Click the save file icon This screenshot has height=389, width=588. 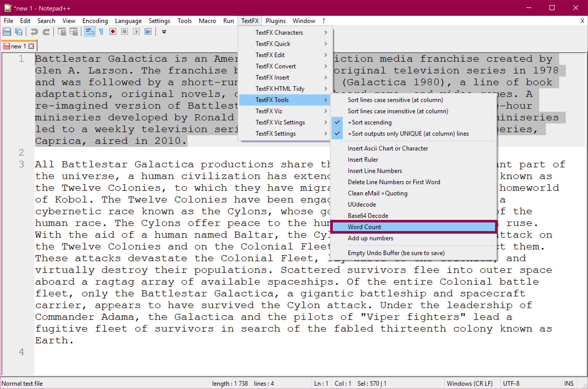pos(7,31)
